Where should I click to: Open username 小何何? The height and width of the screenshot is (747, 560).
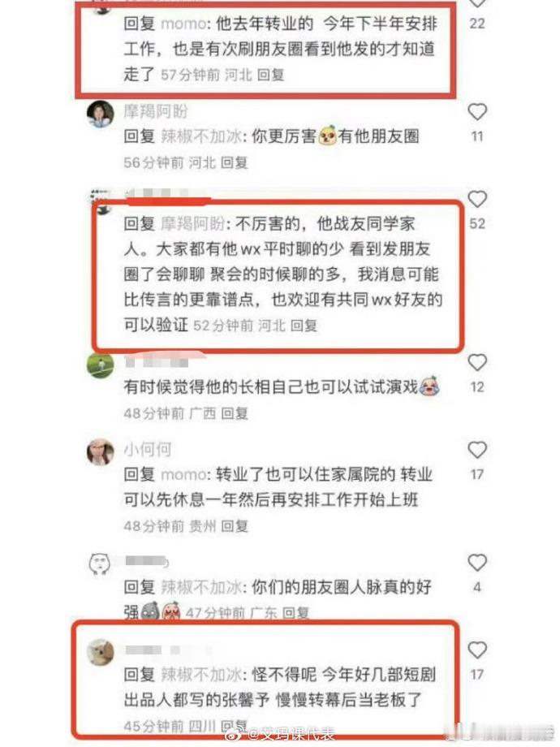coord(148,449)
